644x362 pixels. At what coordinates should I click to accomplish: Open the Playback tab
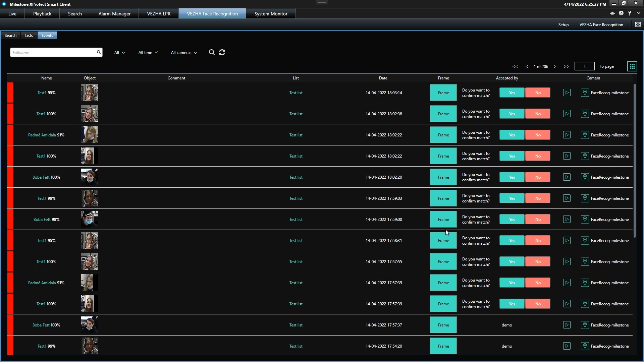point(42,14)
